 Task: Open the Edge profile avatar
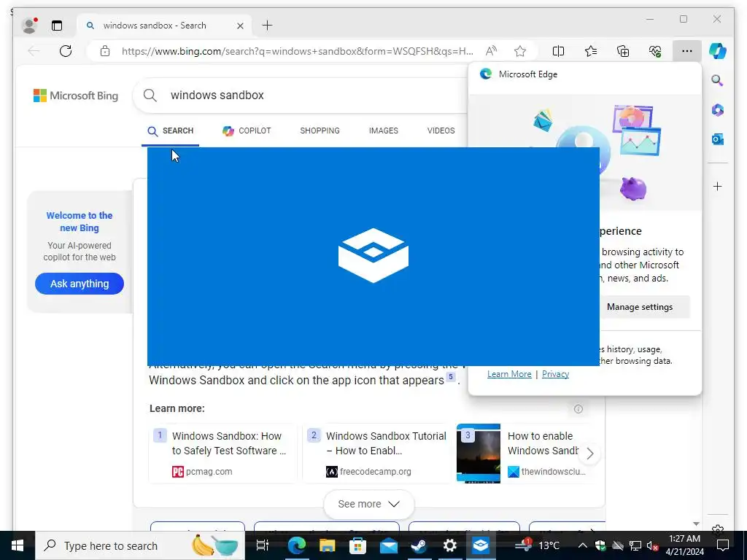[29, 26]
